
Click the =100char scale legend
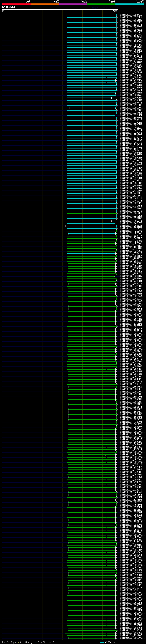click(109, 642)
